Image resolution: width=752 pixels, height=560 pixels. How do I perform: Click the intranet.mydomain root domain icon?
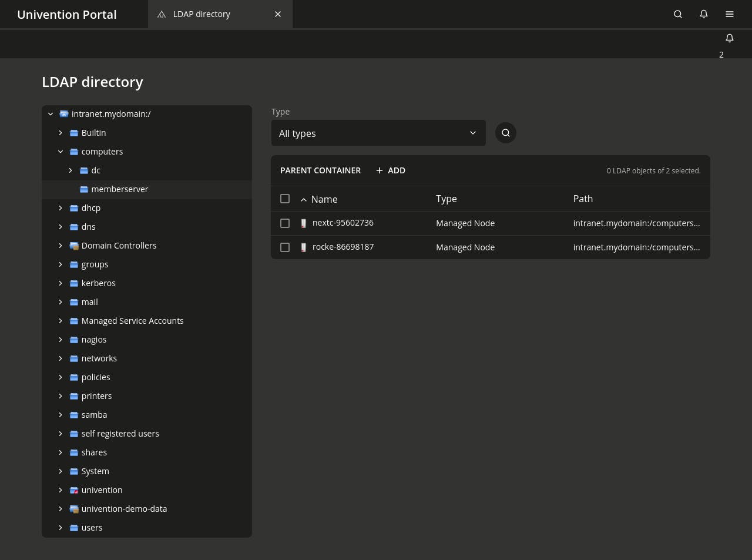click(x=64, y=114)
